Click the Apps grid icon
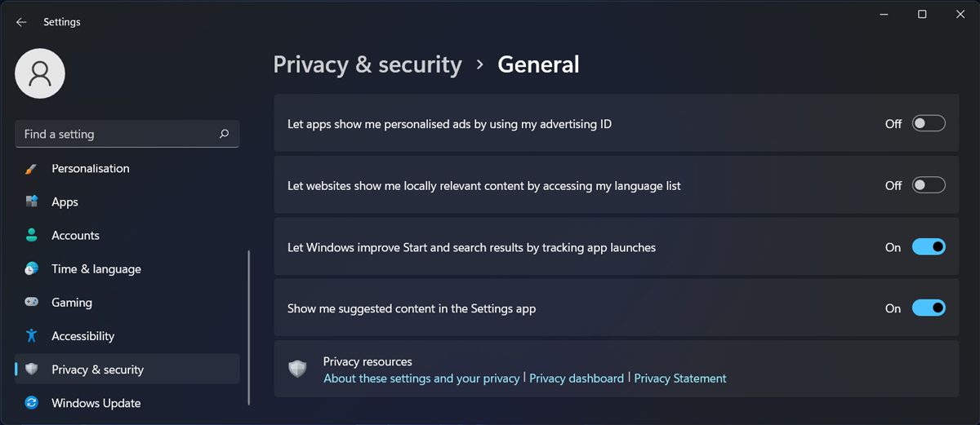Screen dimensions: 980x425 (32, 201)
